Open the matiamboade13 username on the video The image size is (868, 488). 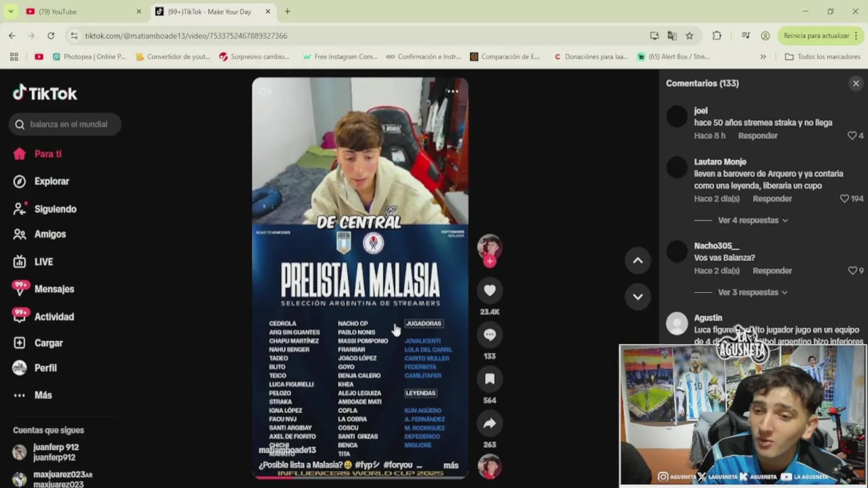[288, 450]
